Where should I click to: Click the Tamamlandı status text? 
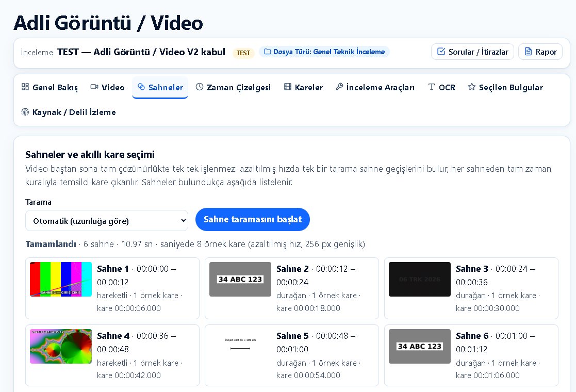51,244
